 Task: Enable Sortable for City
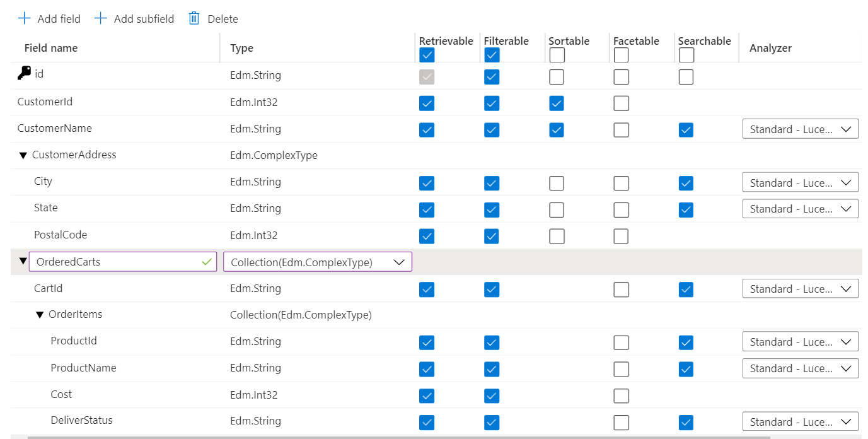pos(557,183)
